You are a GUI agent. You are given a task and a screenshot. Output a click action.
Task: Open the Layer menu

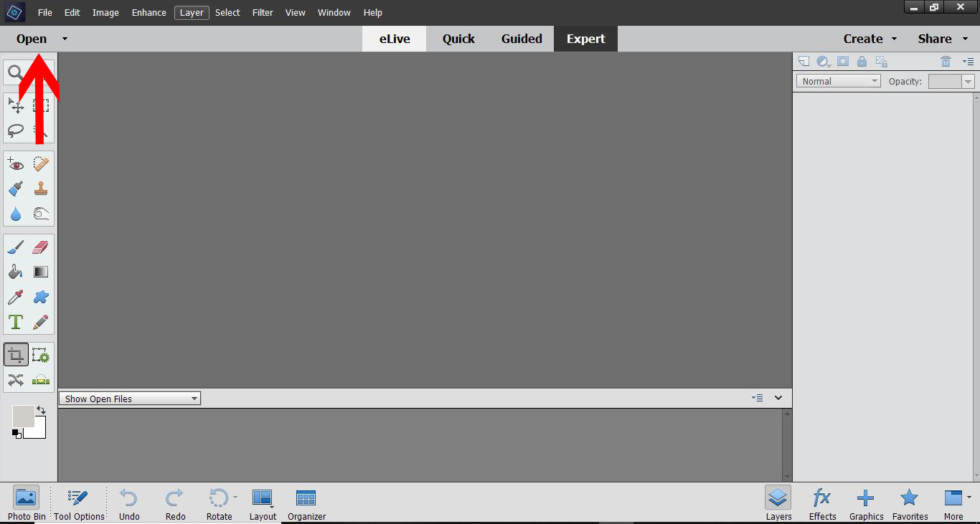tap(192, 12)
